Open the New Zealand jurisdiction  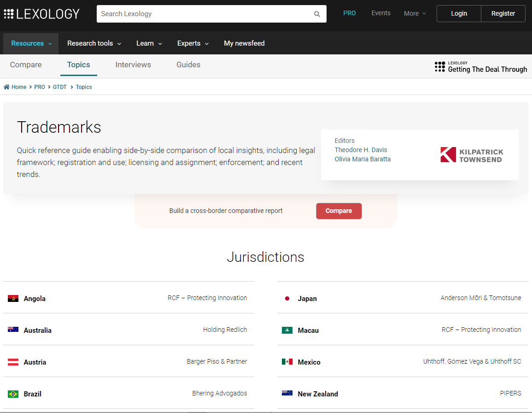318,394
